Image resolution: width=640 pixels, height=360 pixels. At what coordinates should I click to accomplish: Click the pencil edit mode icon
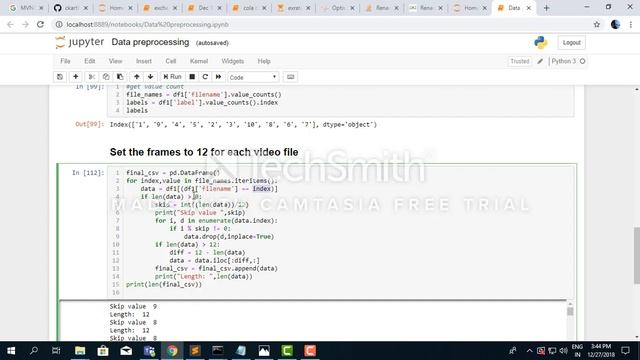click(540, 61)
